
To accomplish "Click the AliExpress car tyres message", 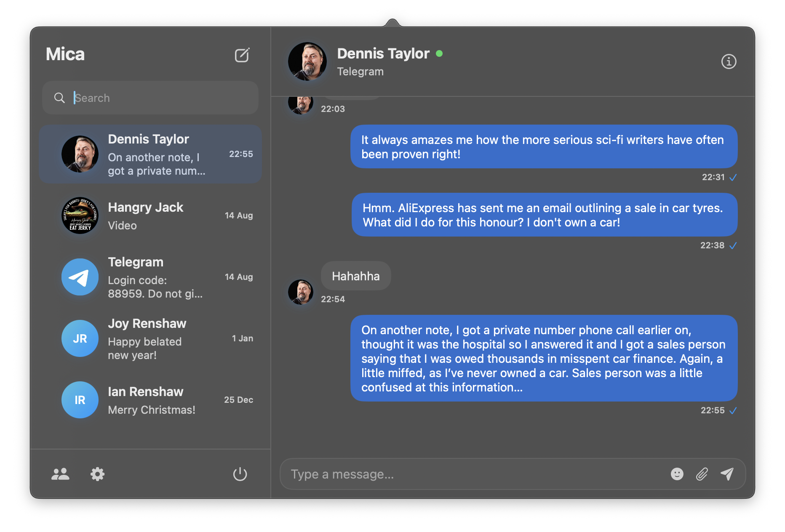I will [545, 215].
